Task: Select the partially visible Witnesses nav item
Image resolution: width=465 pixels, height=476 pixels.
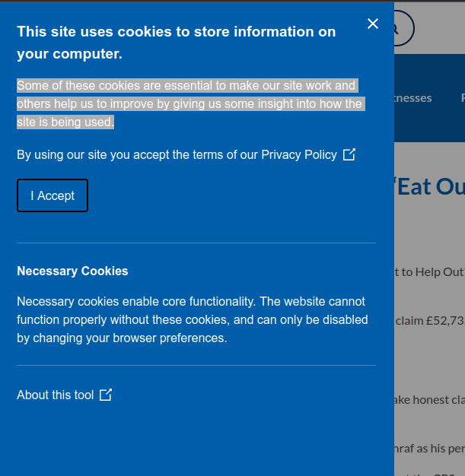Action: point(413,98)
